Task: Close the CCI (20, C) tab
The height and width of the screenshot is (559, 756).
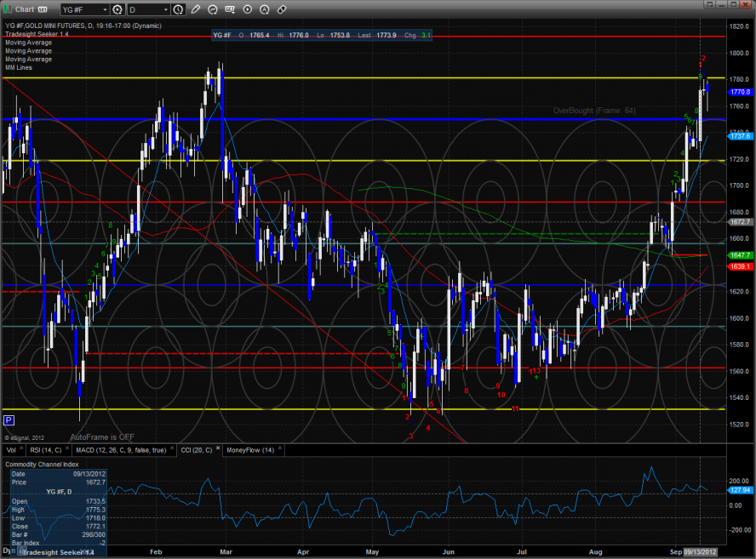Action: [x=216, y=449]
